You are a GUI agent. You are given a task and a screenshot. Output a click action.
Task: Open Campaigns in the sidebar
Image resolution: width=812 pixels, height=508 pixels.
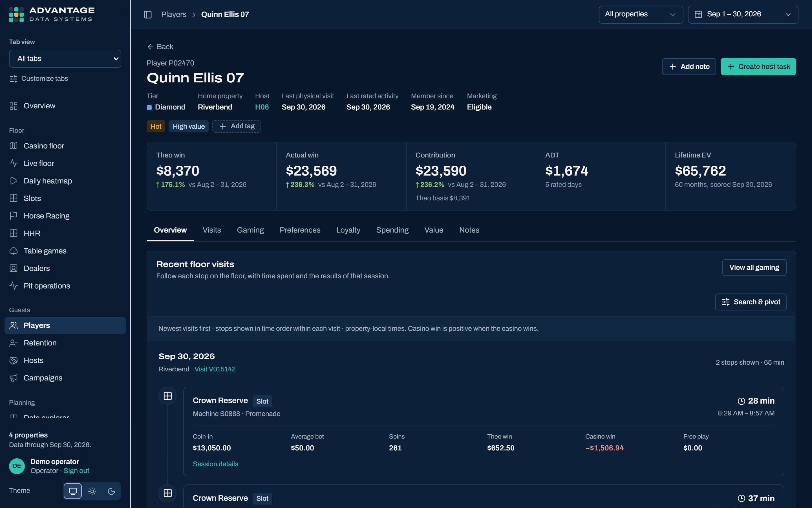65,378
